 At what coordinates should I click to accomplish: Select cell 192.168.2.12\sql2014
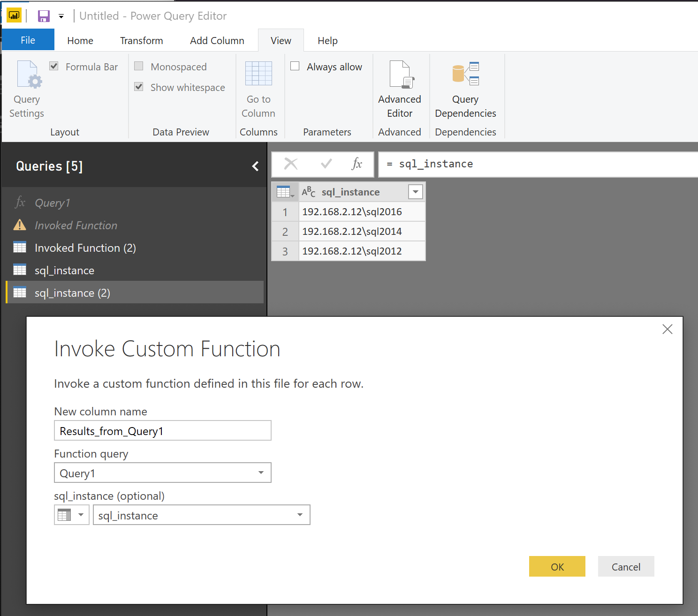tap(362, 232)
